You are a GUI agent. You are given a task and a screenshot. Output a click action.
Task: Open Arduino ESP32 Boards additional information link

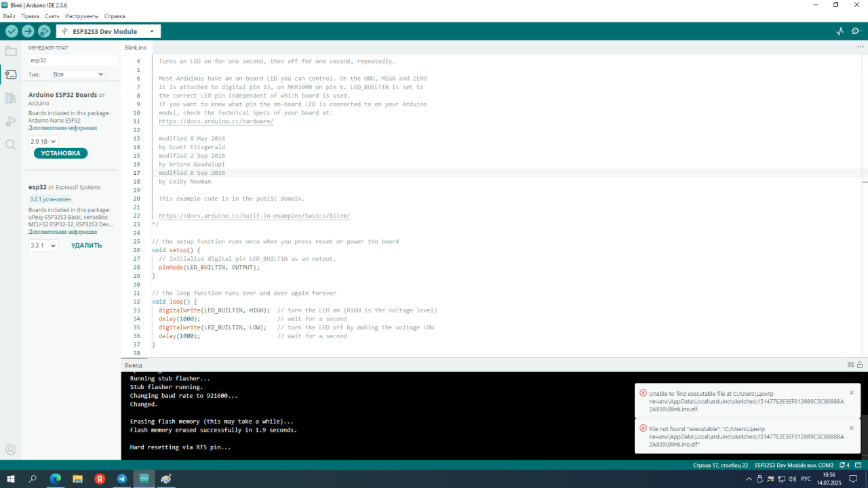[x=62, y=127]
